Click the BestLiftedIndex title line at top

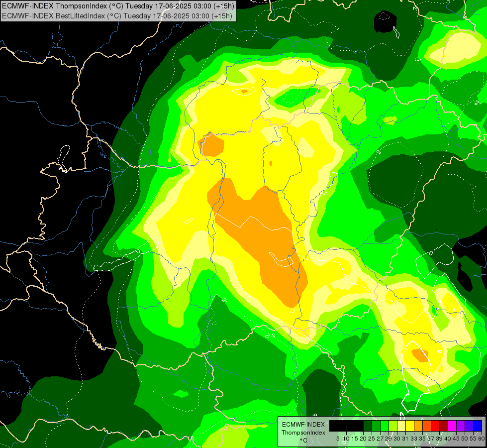[x=117, y=15]
